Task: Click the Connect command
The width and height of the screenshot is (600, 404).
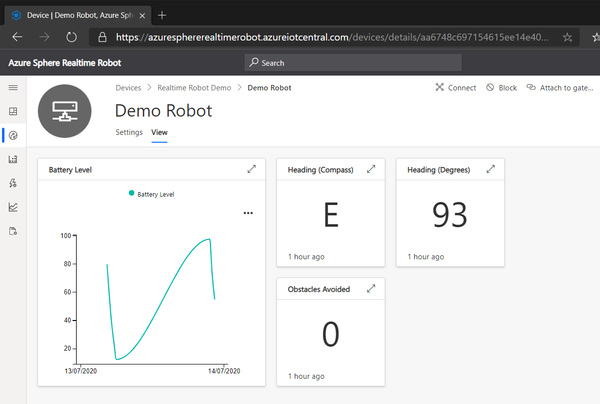Action: [x=455, y=88]
